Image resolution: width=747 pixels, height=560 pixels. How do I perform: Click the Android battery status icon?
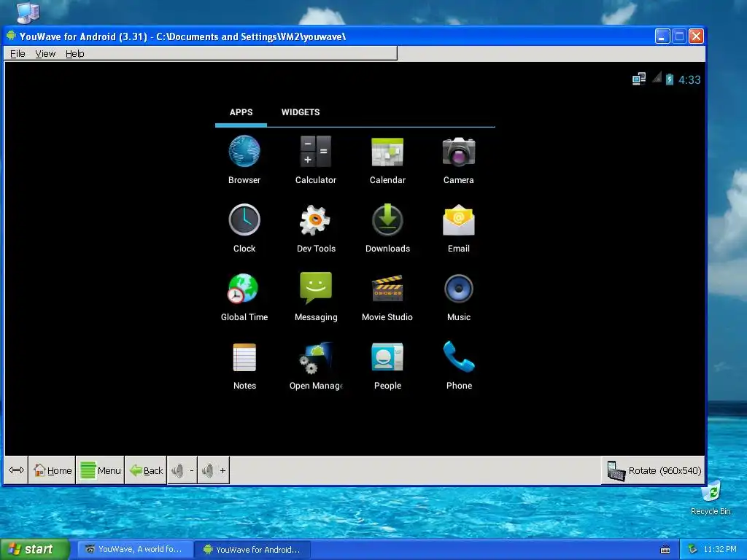coord(670,79)
